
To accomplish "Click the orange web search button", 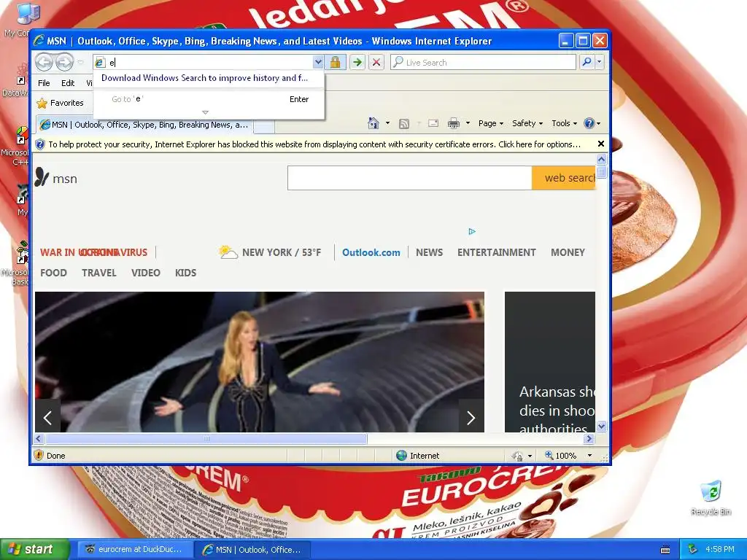I will tap(564, 178).
